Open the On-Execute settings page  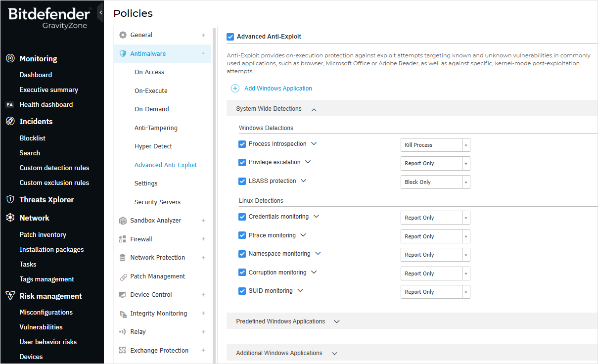coord(151,91)
